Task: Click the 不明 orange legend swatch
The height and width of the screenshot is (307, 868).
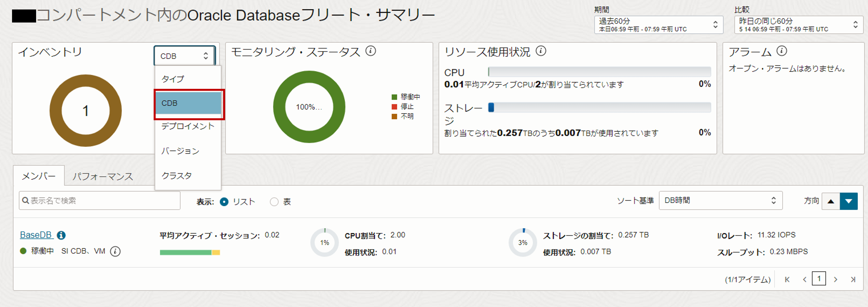Action: (394, 116)
